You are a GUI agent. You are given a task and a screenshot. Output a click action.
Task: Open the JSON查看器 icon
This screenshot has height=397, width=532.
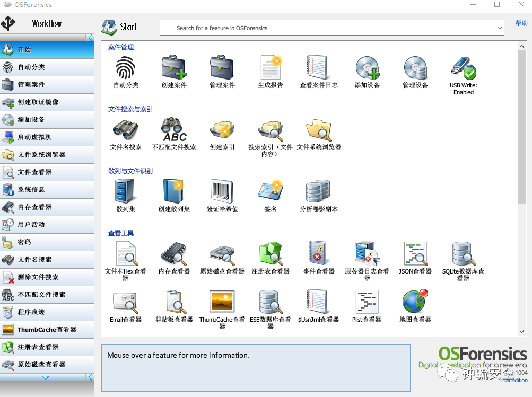(416, 253)
